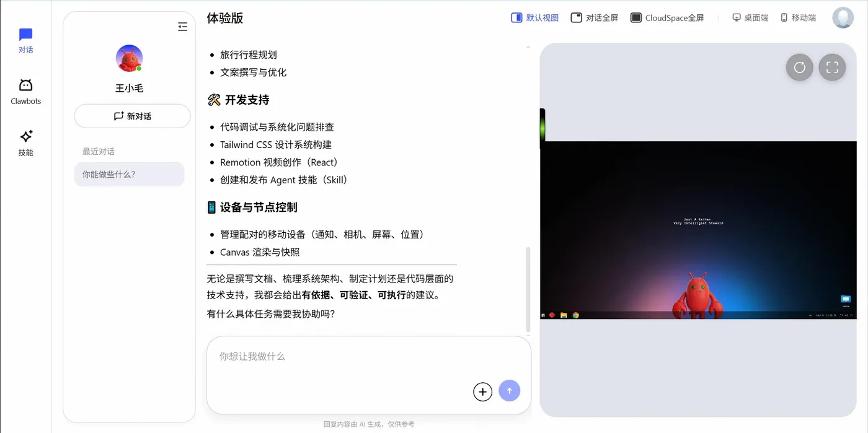Collapse the conversation list panel icon
This screenshot has height=433, width=868.
pos(182,27)
